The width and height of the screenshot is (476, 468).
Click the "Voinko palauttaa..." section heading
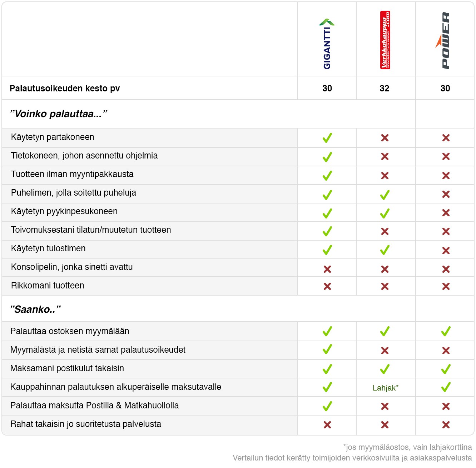(x=59, y=114)
